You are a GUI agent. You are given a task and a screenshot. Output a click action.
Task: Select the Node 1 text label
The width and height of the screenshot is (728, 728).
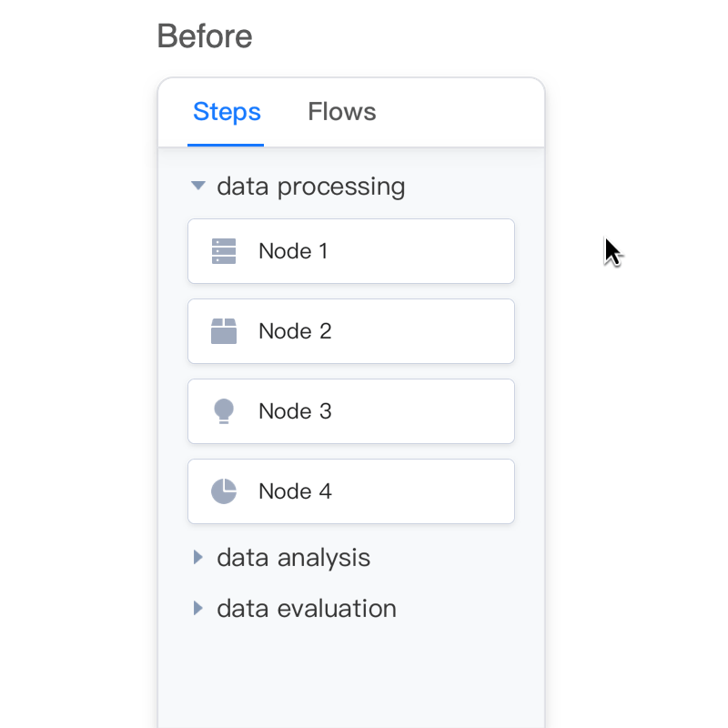tap(292, 251)
